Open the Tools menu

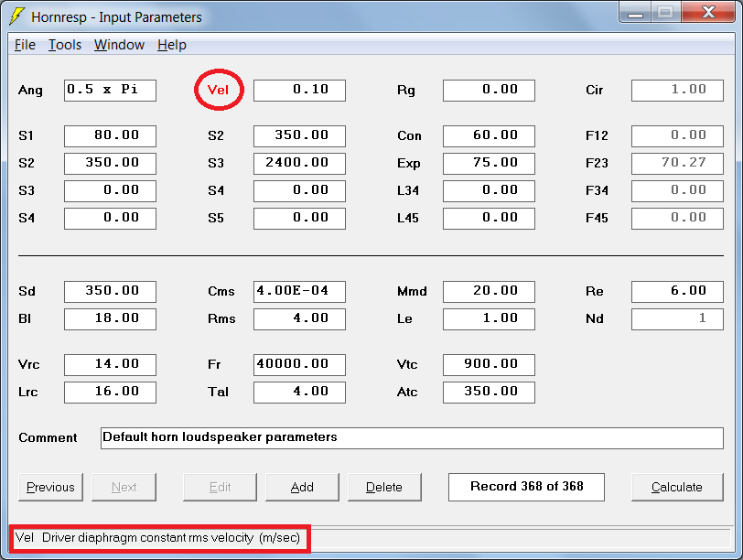pos(65,45)
